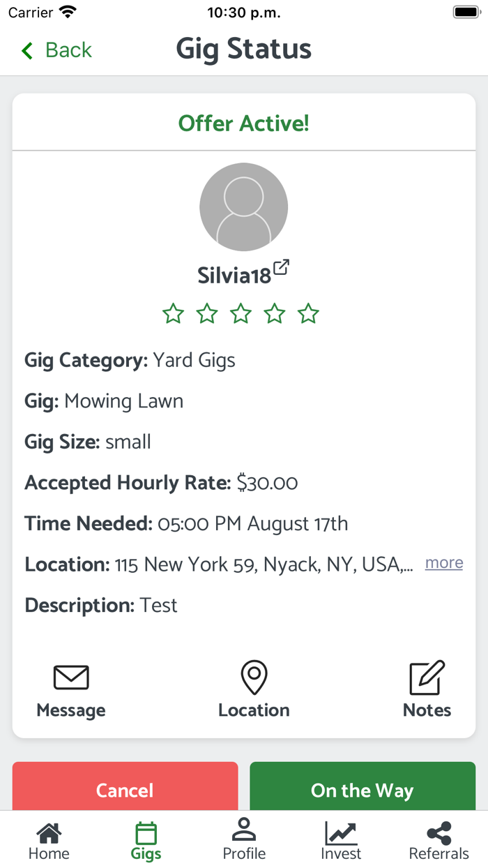Tap the envelope Message icon
This screenshot has height=868, width=488.
pyautogui.click(x=71, y=678)
